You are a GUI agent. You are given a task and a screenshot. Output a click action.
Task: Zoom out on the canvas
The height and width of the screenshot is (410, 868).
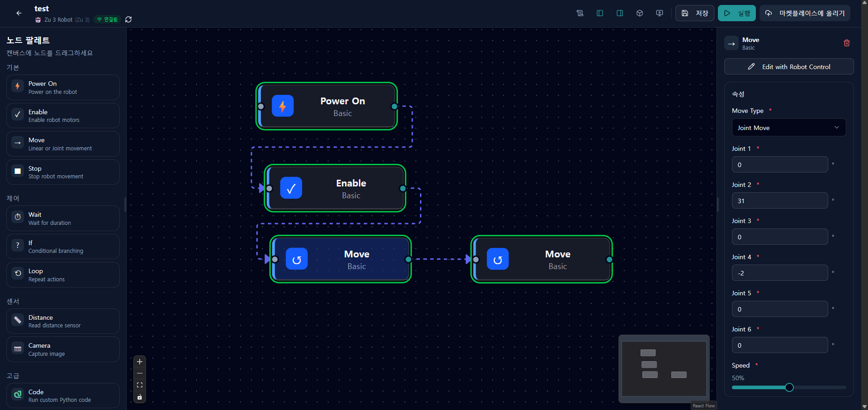point(140,373)
